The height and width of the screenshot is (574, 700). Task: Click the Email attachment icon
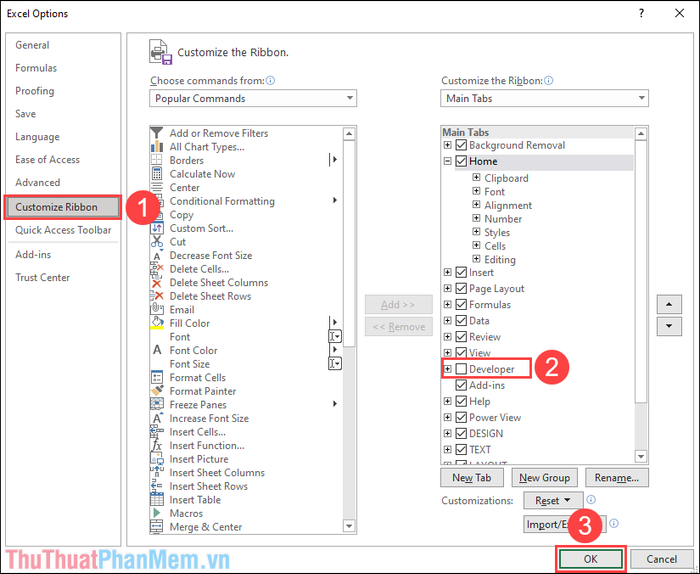tap(157, 309)
